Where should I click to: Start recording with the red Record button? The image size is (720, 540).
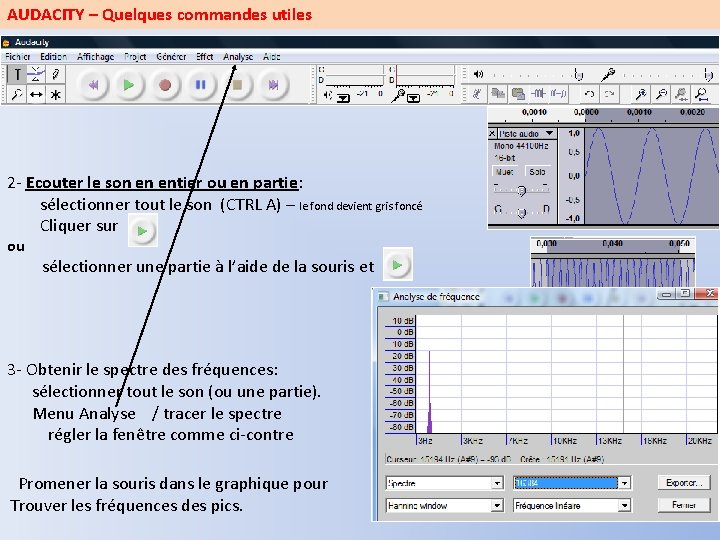tap(165, 85)
